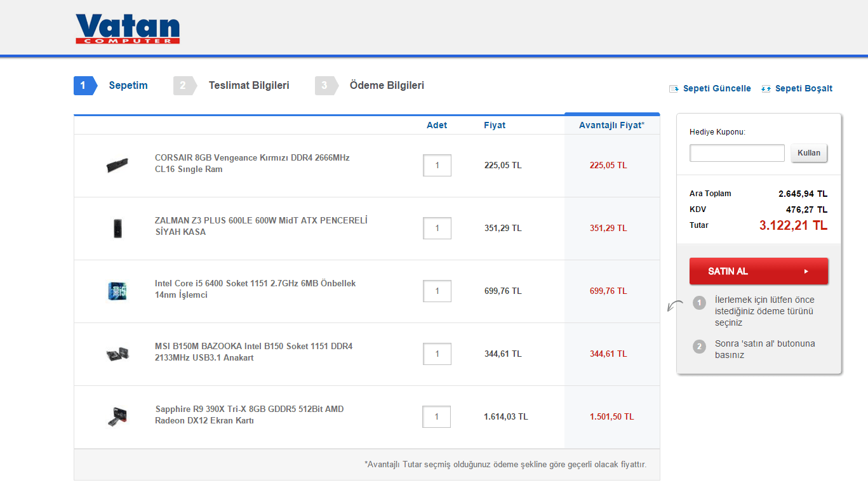Image resolution: width=868 pixels, height=485 pixels.
Task: Open the MSI B150M BAZOOKA product link
Action: 253,352
